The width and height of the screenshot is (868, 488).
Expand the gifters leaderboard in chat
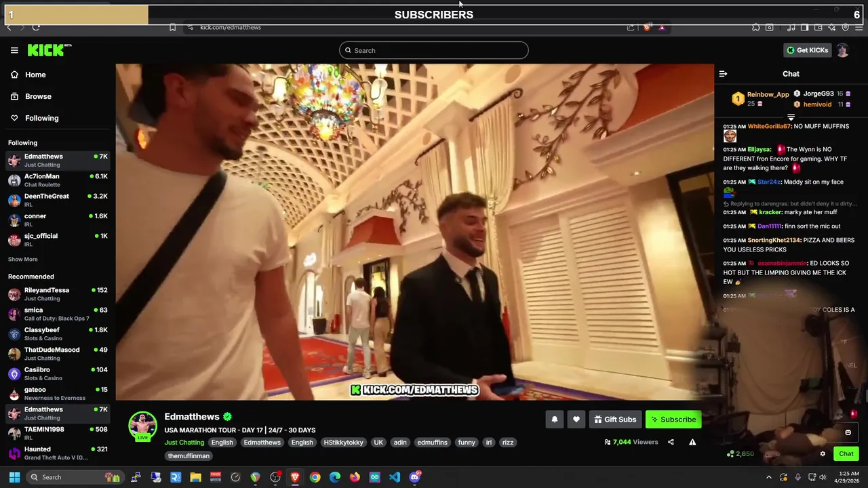click(791, 117)
